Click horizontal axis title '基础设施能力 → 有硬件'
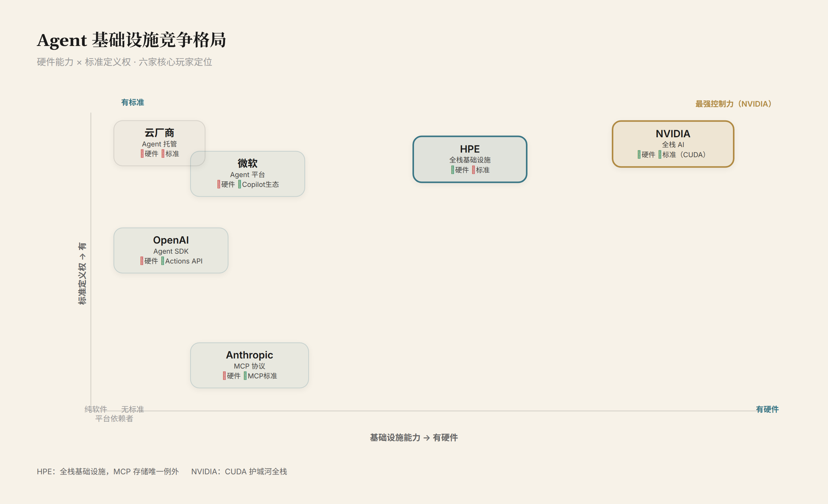The image size is (828, 504). tap(414, 438)
